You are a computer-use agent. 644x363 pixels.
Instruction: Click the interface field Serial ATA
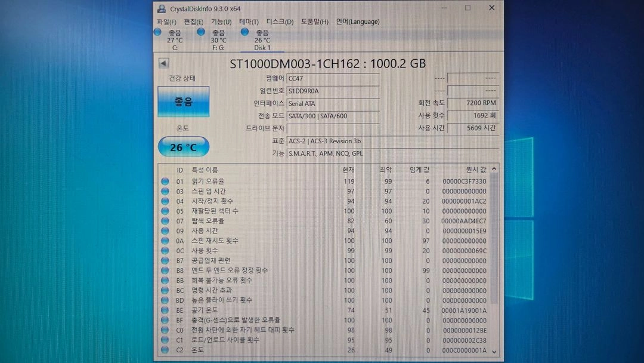coord(333,104)
